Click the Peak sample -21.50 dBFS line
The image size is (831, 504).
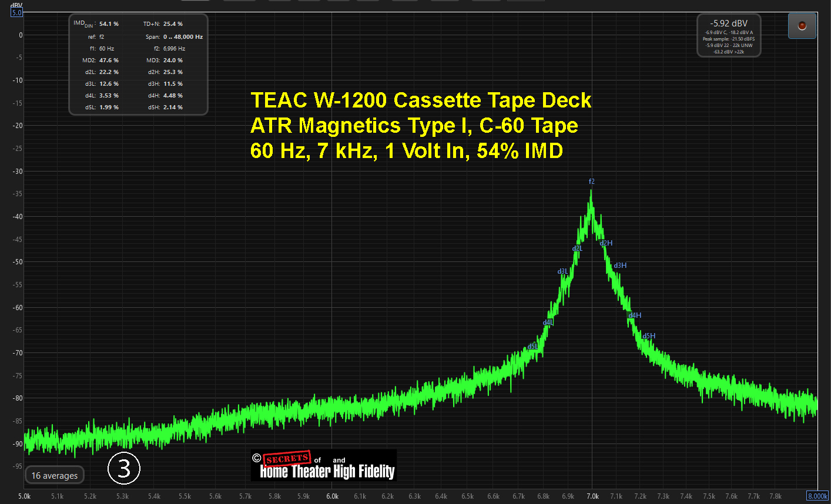[729, 39]
